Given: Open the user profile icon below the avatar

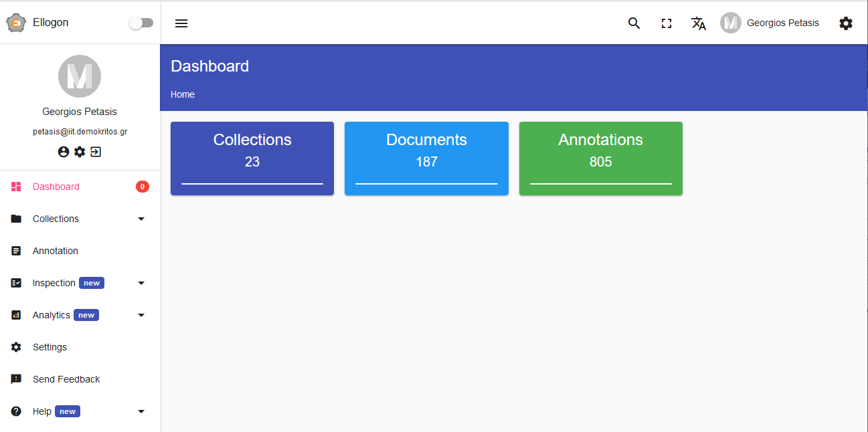Looking at the screenshot, I should 64,152.
